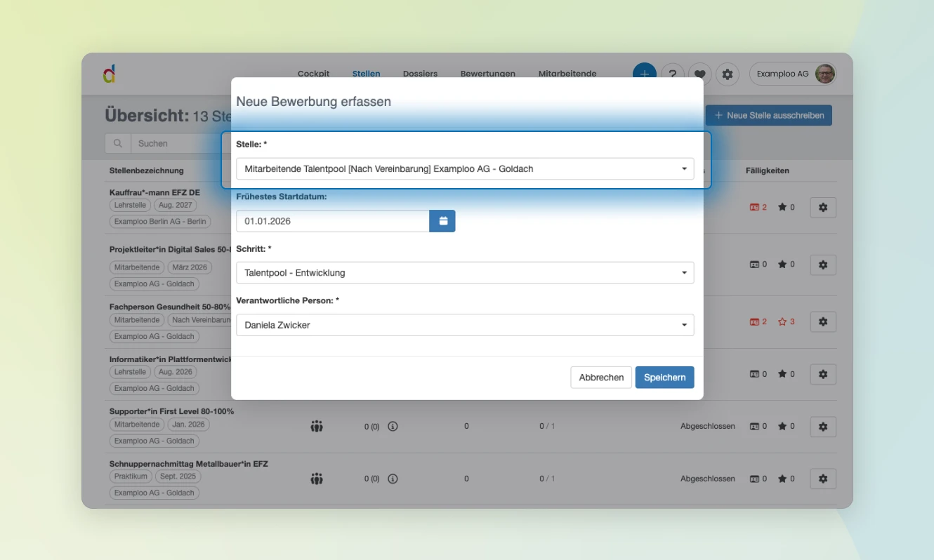Viewport: 934px width, 560px height.
Task: Click the due-date icon in Supporter*in row
Action: tap(755, 426)
